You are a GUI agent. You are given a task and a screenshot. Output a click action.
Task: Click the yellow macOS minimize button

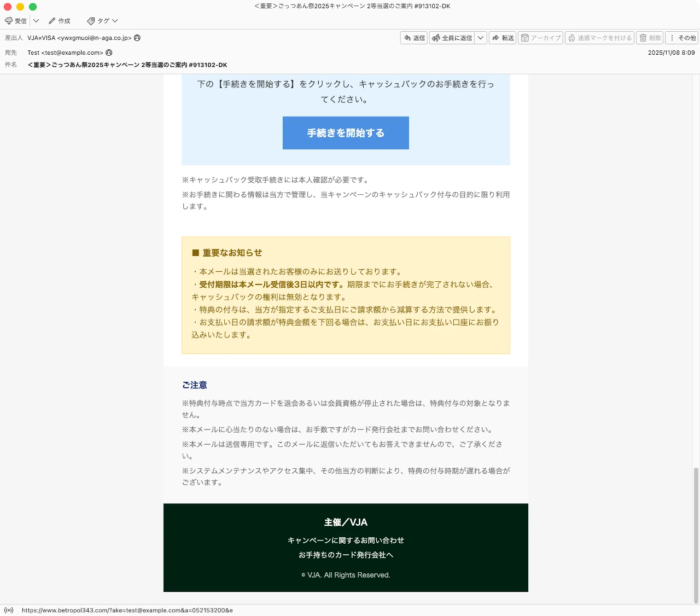point(20,7)
